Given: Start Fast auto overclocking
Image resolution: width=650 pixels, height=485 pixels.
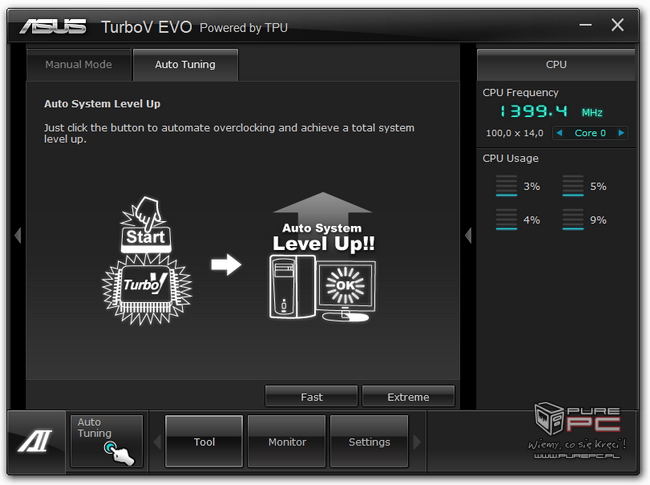Looking at the screenshot, I should pyautogui.click(x=311, y=397).
